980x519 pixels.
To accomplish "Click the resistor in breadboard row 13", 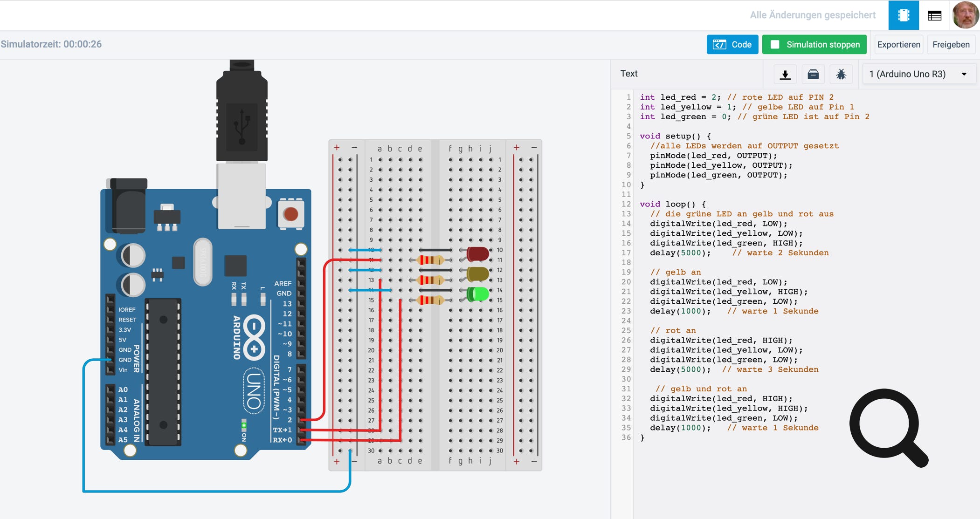I will coord(430,280).
